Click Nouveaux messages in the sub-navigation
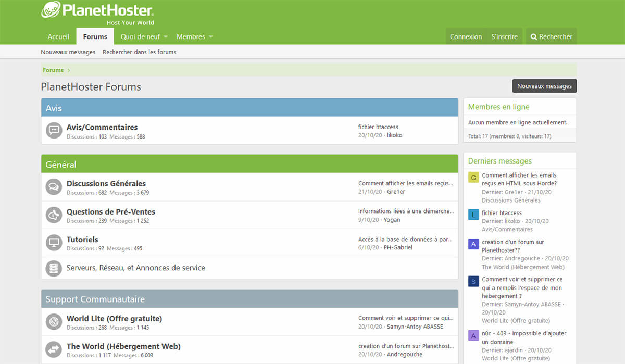This screenshot has width=625, height=364. click(x=68, y=52)
